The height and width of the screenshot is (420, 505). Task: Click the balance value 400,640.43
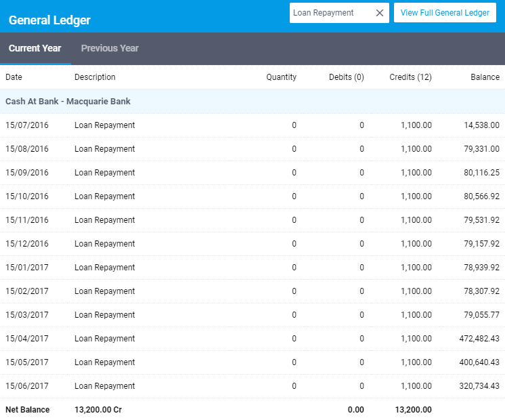click(x=479, y=362)
